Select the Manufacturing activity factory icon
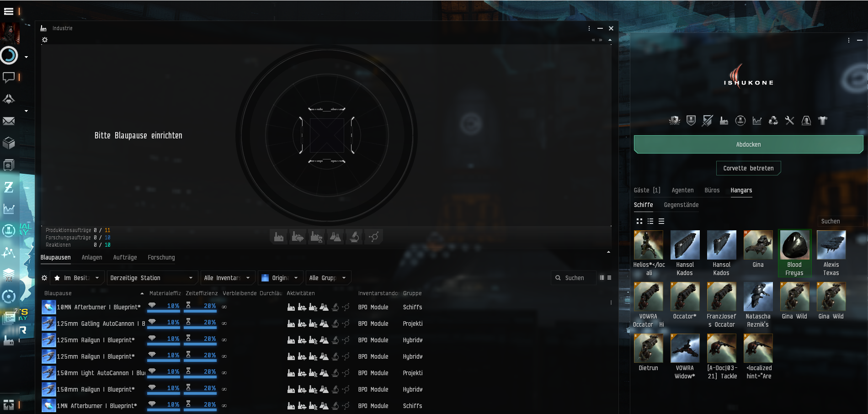868x414 pixels. click(279, 237)
